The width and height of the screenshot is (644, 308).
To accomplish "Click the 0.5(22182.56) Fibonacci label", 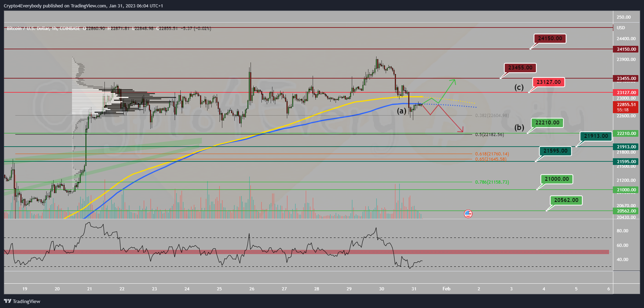I will coord(489,135).
